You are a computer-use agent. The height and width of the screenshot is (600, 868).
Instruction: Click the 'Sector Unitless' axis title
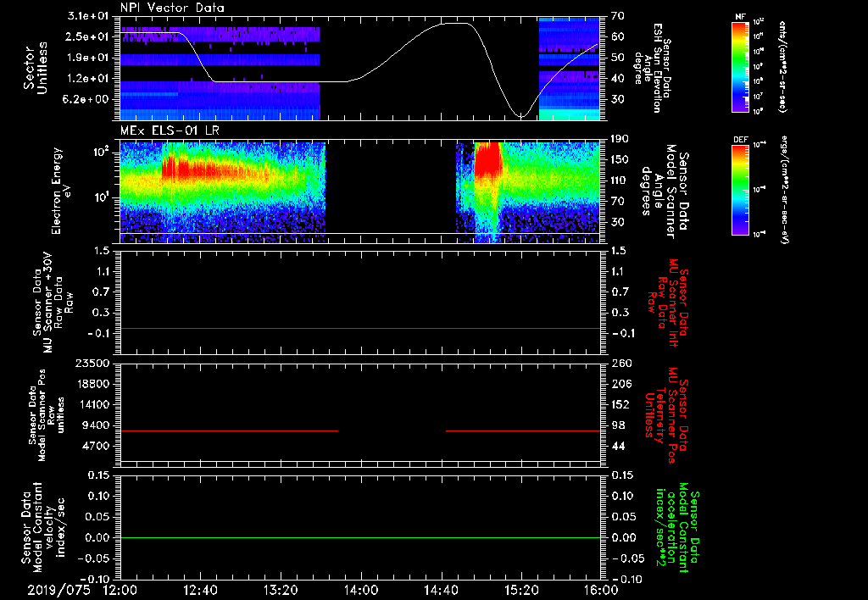coord(36,68)
